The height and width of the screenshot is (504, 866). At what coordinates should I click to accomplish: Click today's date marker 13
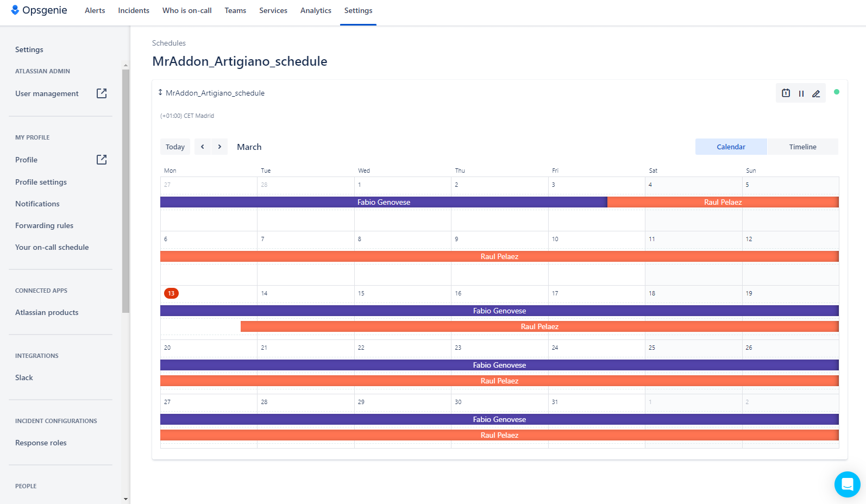(171, 293)
